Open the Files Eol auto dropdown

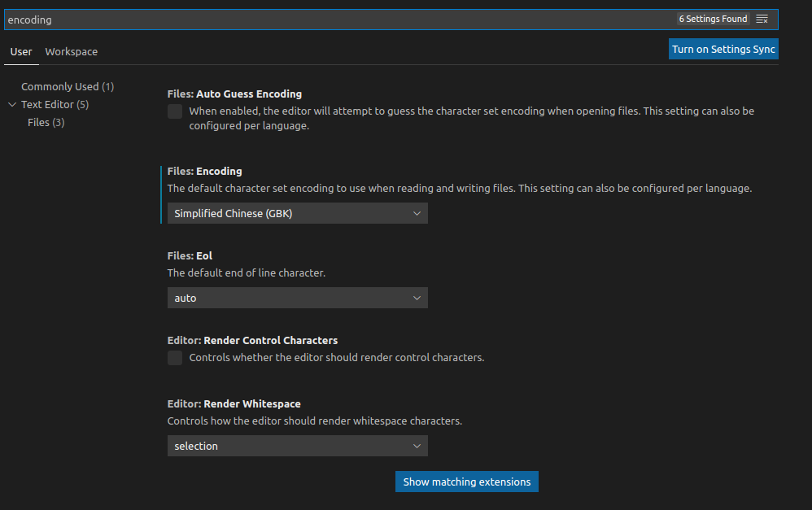pyautogui.click(x=297, y=298)
